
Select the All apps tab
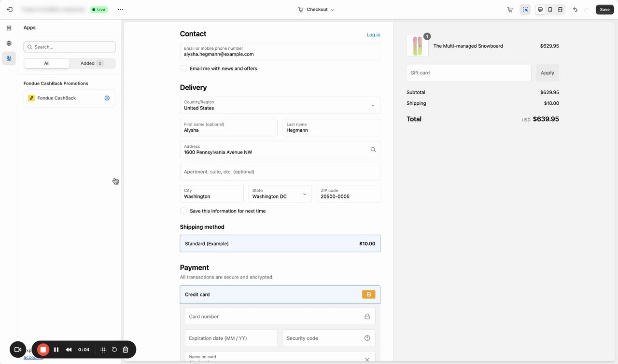[x=47, y=63]
